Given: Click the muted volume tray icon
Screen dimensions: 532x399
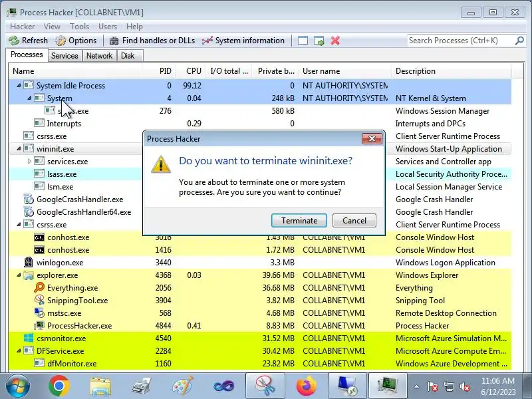Looking at the screenshot, I should point(465,386).
